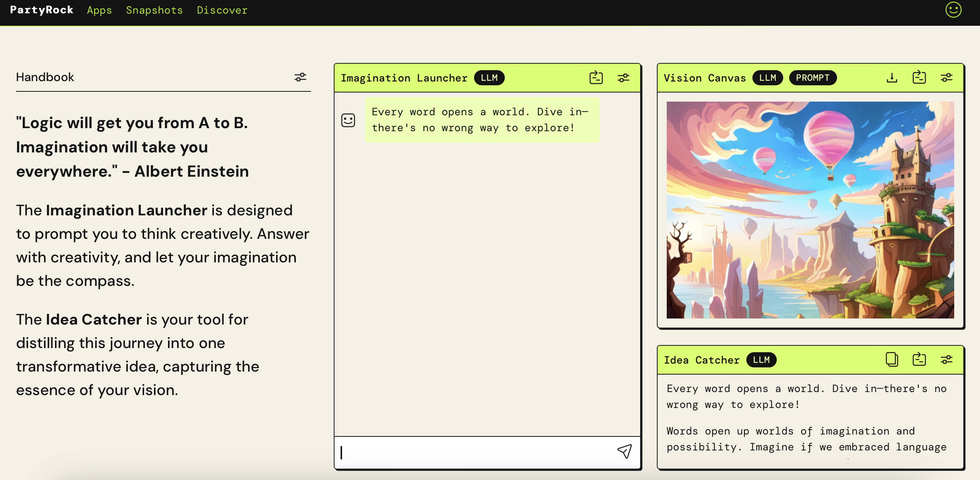
Task: Click the hot air balloon generated image
Action: point(810,210)
